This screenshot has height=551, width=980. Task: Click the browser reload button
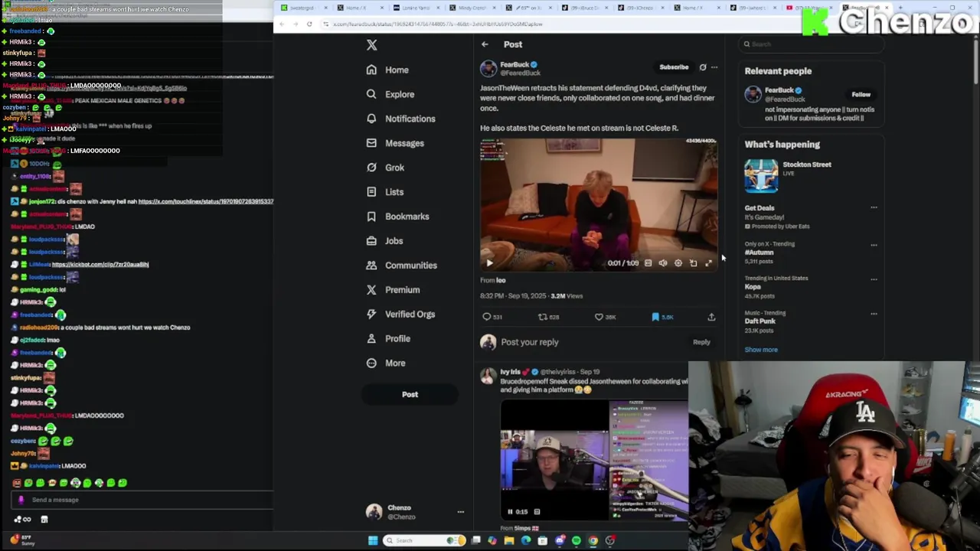click(309, 24)
